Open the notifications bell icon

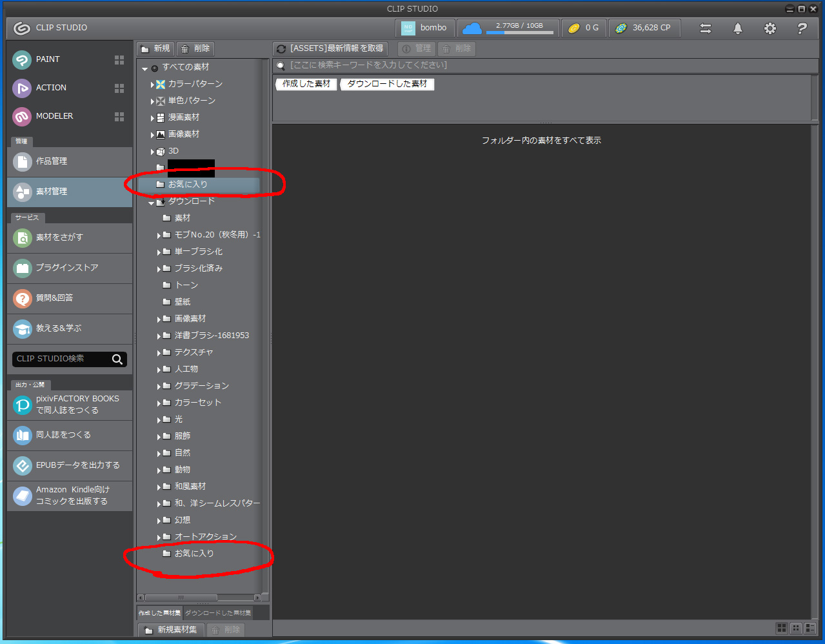coord(738,28)
